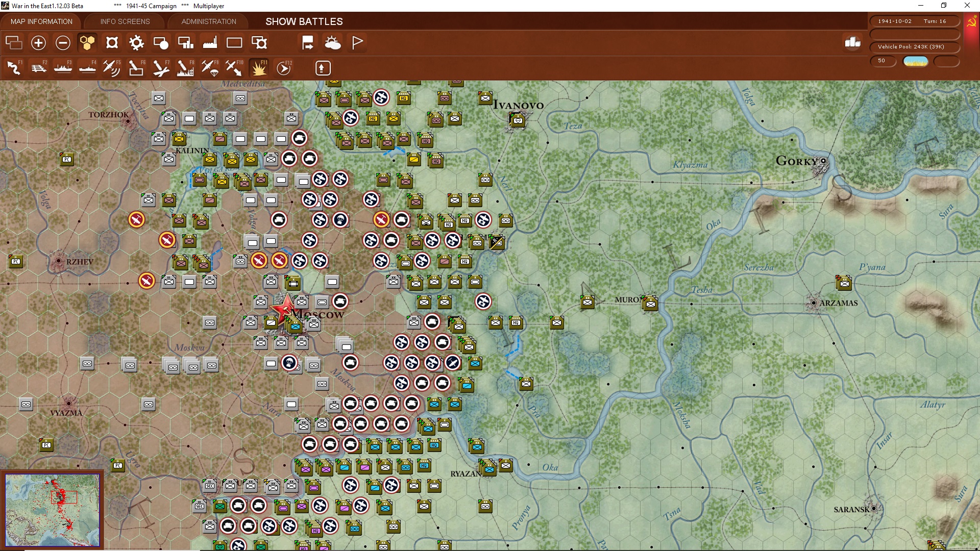
Task: Click the white bar chart icon
Action: 852,42
